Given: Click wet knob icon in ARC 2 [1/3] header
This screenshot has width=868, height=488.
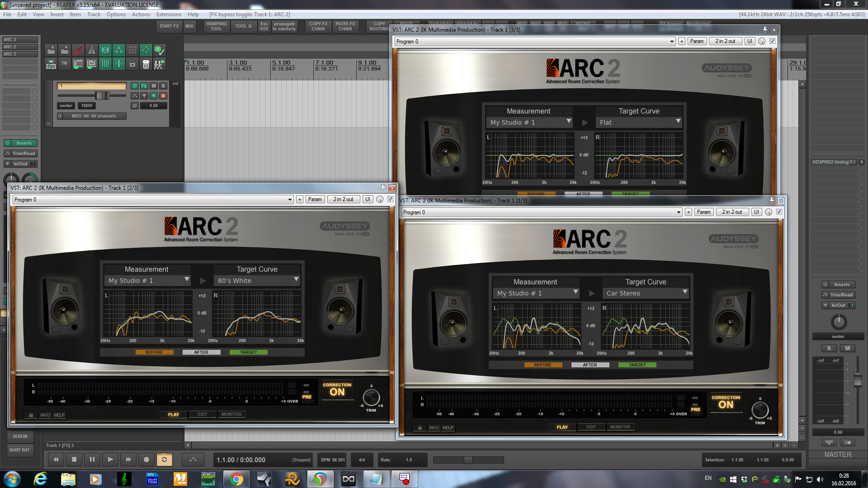Looking at the screenshot, I should 769,212.
